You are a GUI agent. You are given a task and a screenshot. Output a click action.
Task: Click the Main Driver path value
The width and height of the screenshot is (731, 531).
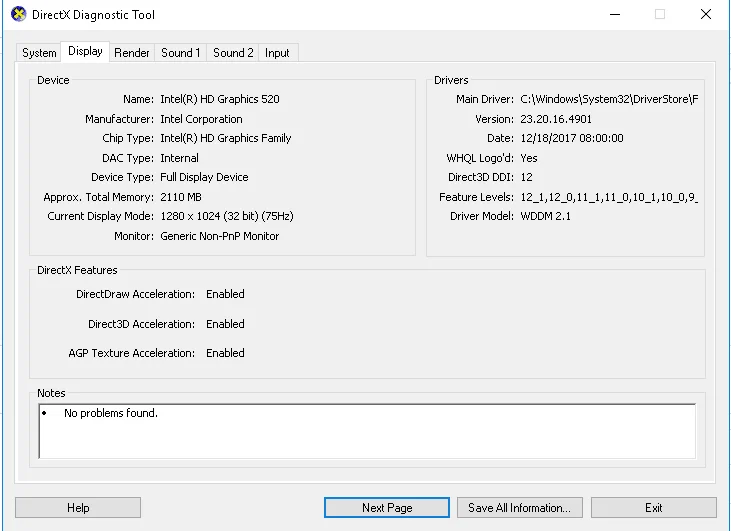pos(609,99)
